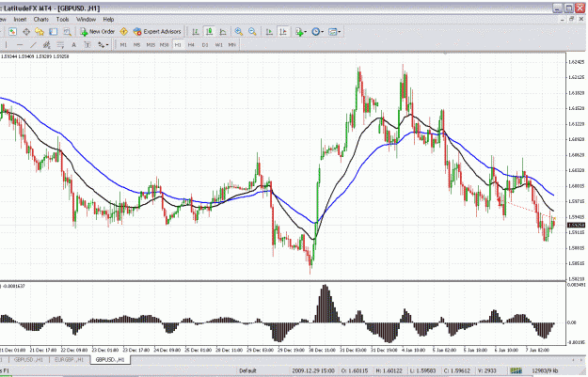Click the C: 1.59612 status value
This screenshot has height=377, width=588.
pyautogui.click(x=456, y=371)
